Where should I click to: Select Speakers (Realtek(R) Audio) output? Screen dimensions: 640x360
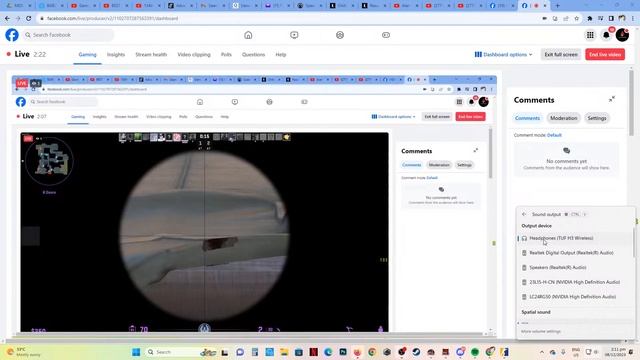pos(575,267)
